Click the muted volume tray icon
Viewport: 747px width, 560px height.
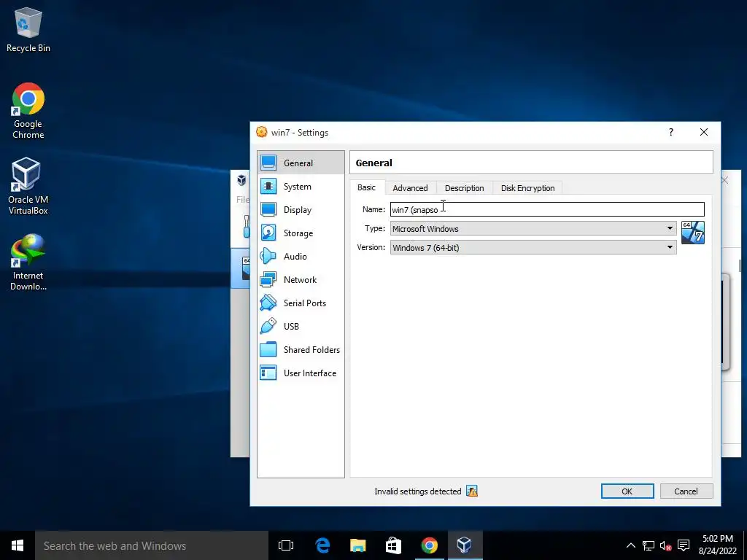click(665, 545)
